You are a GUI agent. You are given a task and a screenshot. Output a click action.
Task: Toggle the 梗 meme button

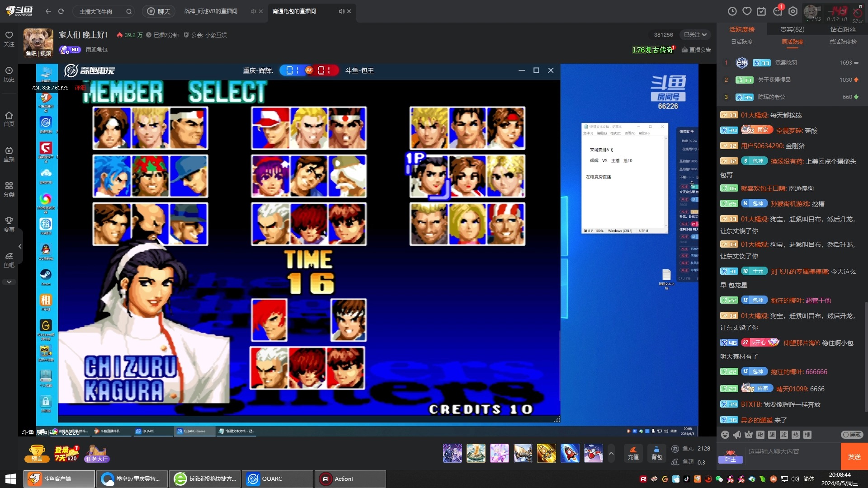tap(807, 435)
